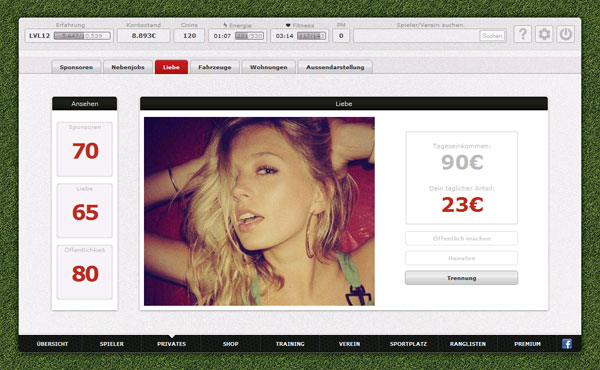Click the Heiraten button
This screenshot has width=600, height=370.
point(461,258)
